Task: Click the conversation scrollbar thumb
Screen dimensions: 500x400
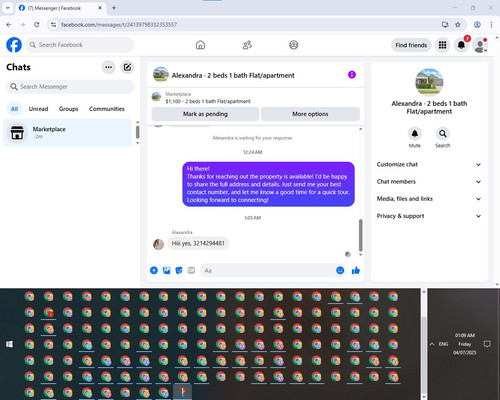Action: (x=360, y=235)
